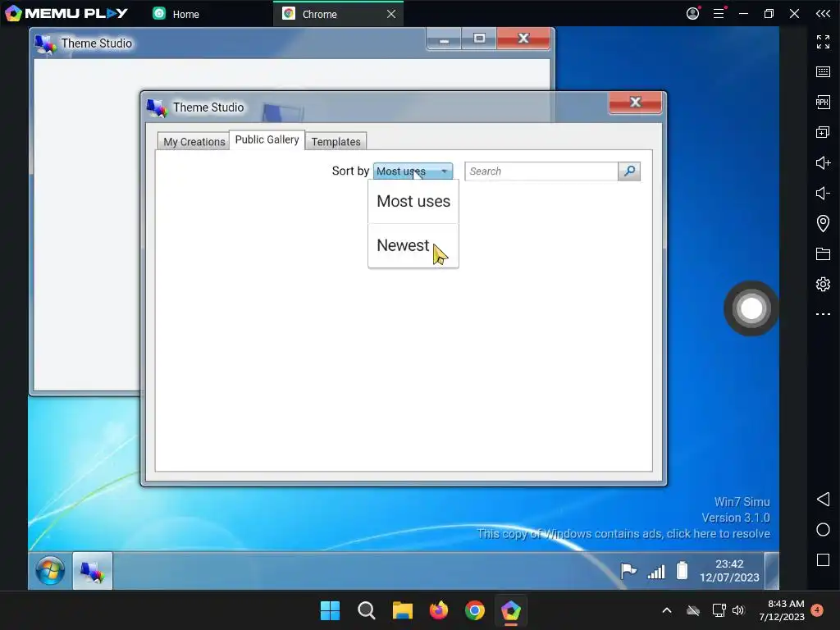The height and width of the screenshot is (630, 840).
Task: Click the magnifier search button in gallery
Action: [629, 171]
